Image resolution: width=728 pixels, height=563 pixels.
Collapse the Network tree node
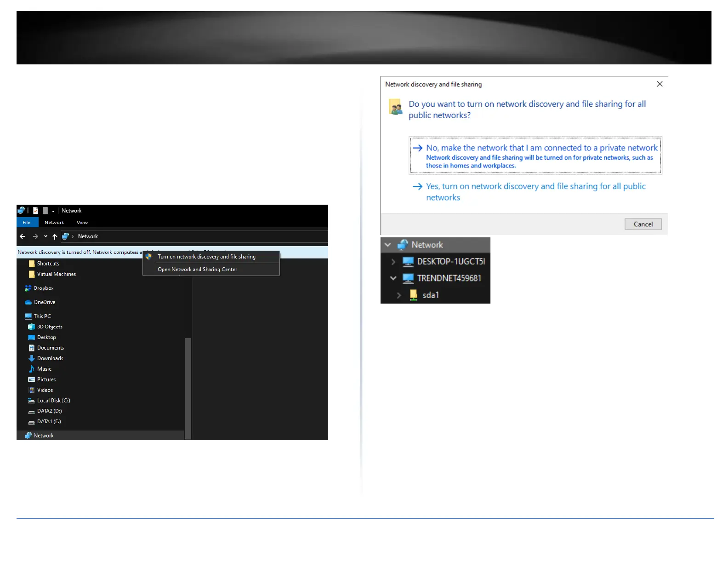coord(388,245)
